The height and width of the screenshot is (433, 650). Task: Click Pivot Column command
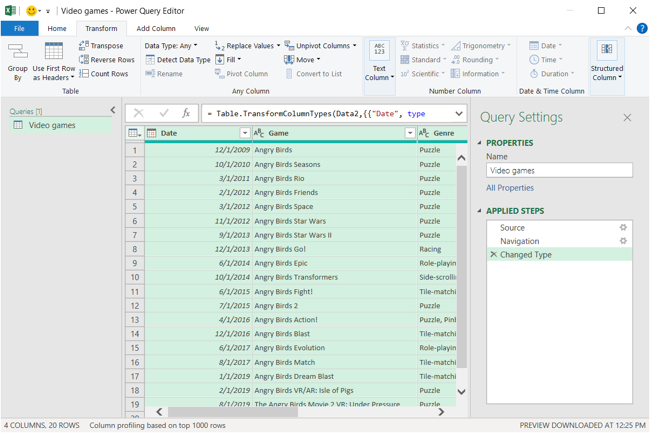241,74
